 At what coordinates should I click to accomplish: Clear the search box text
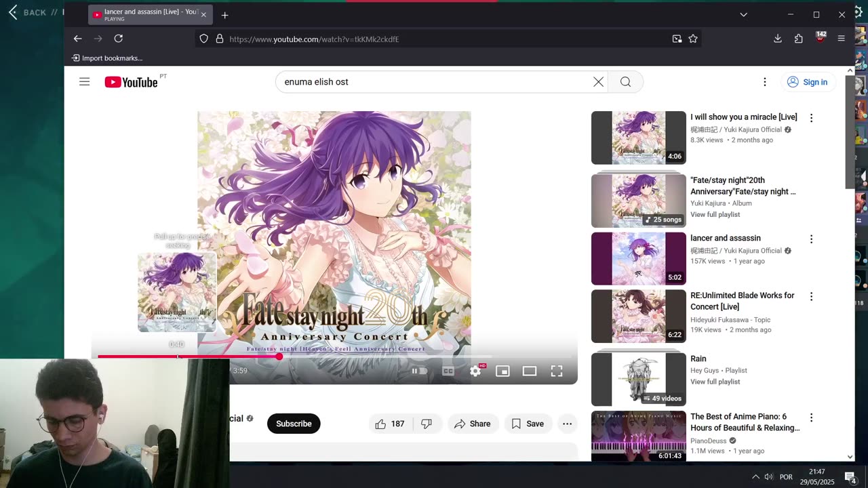[x=598, y=82]
